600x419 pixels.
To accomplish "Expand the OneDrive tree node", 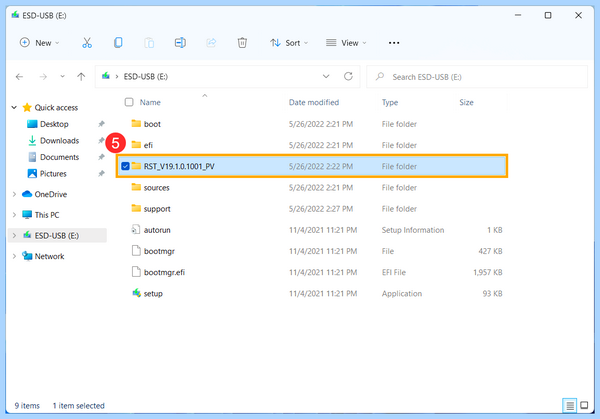I will coord(14,194).
